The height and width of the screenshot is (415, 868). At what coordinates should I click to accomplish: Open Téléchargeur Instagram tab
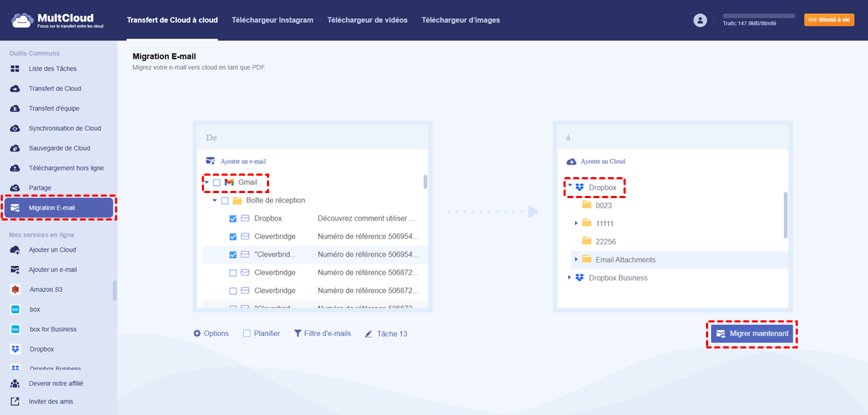tap(273, 20)
